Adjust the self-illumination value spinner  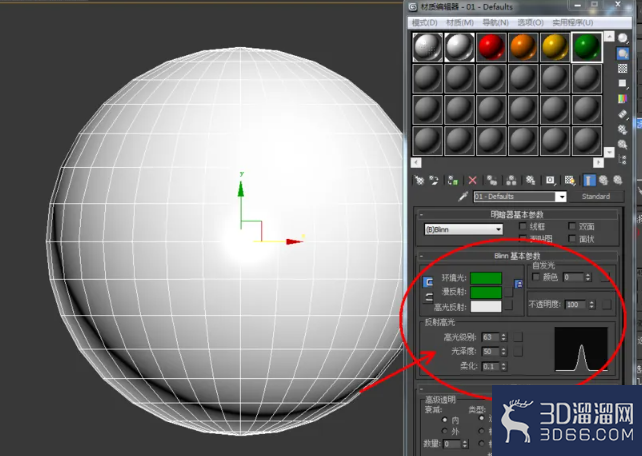(588, 278)
